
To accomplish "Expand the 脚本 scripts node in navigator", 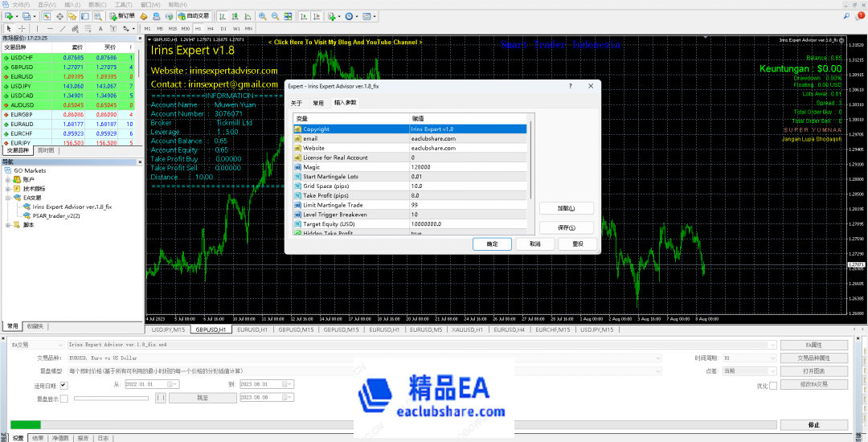I will point(7,225).
